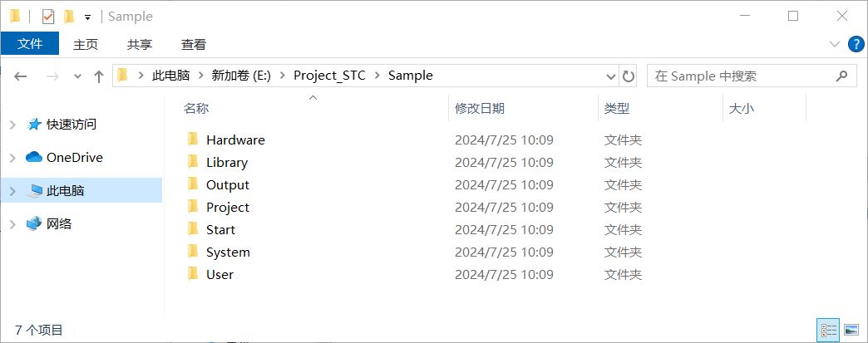
Task: Expand the Quick Access tree node
Action: (x=12, y=125)
